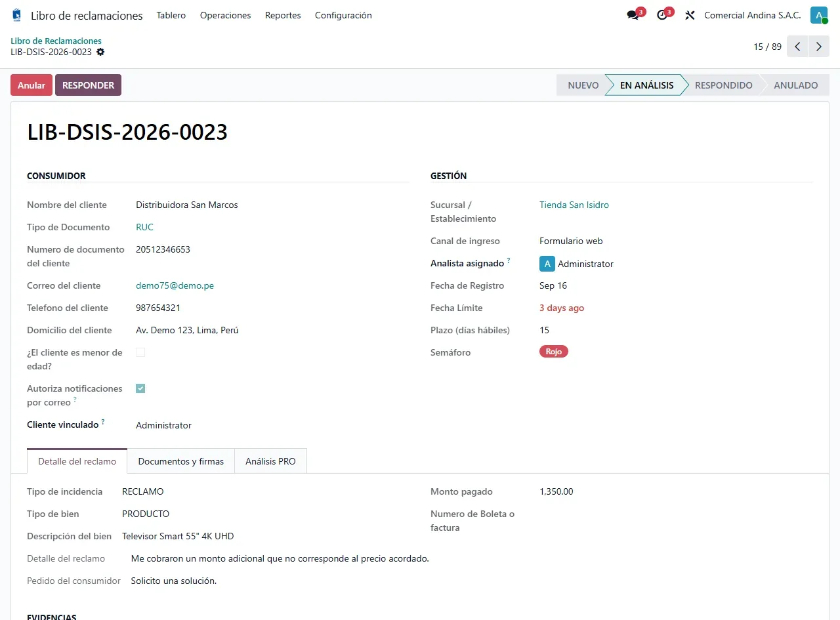
Task: Click the Distribuidora San Marcos client name
Action: coord(187,205)
